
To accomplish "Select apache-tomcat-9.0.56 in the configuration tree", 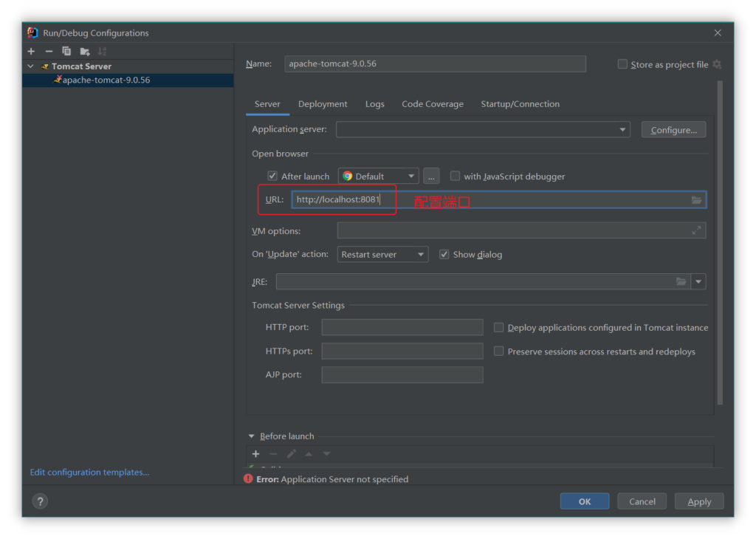I will tap(128, 80).
